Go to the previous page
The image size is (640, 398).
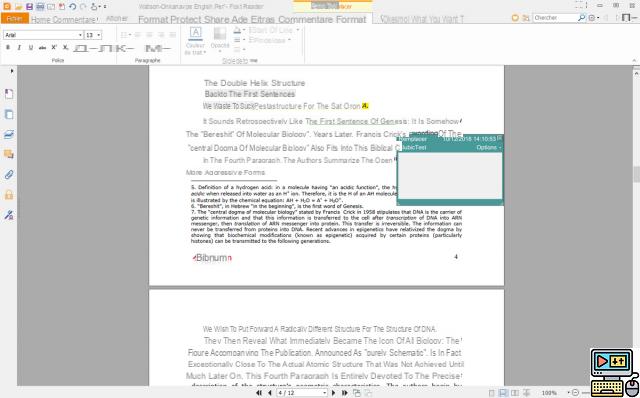point(269,393)
